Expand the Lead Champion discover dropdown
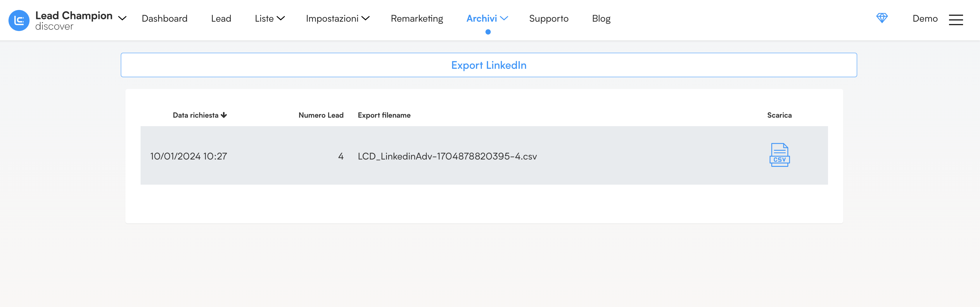 [122, 18]
